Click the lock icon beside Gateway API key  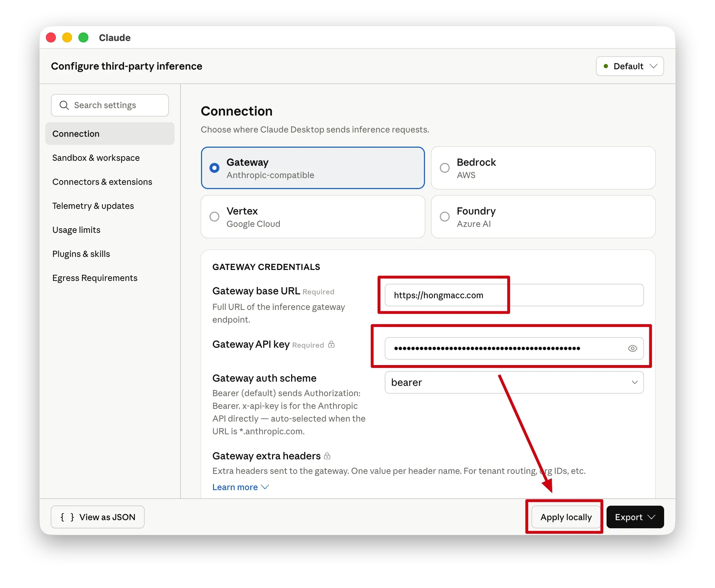(331, 345)
